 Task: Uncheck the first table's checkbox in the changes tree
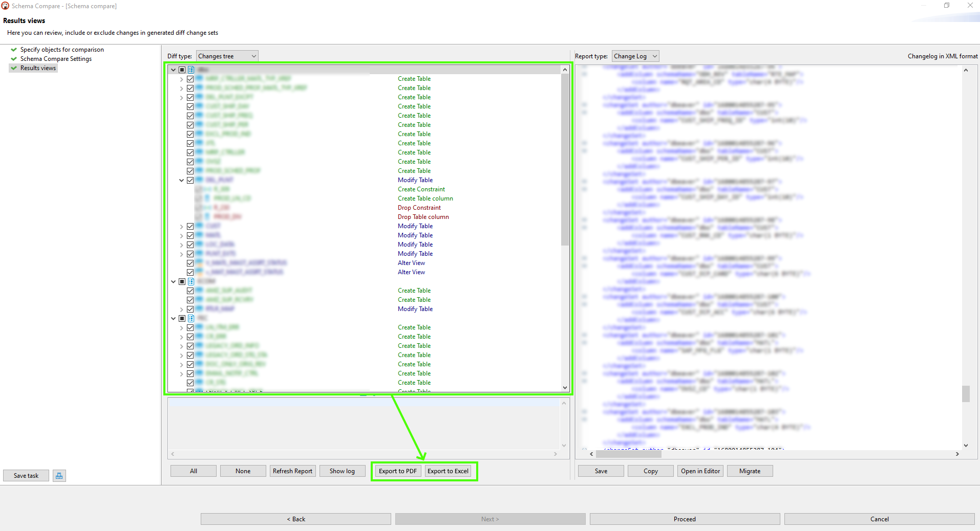190,78
